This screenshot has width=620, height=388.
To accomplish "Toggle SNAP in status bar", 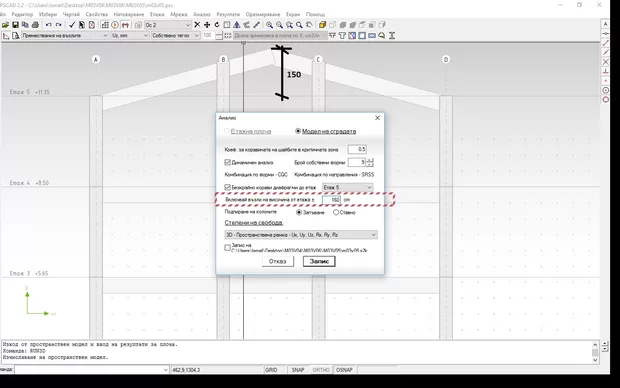I will [298, 370].
